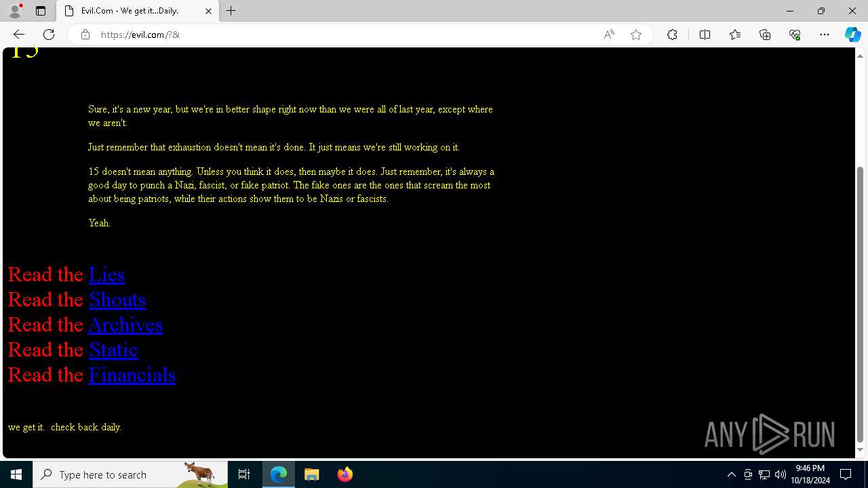Click the 'Yeah.' paragraph
Image resolution: width=868 pixels, height=488 pixels.
(99, 223)
